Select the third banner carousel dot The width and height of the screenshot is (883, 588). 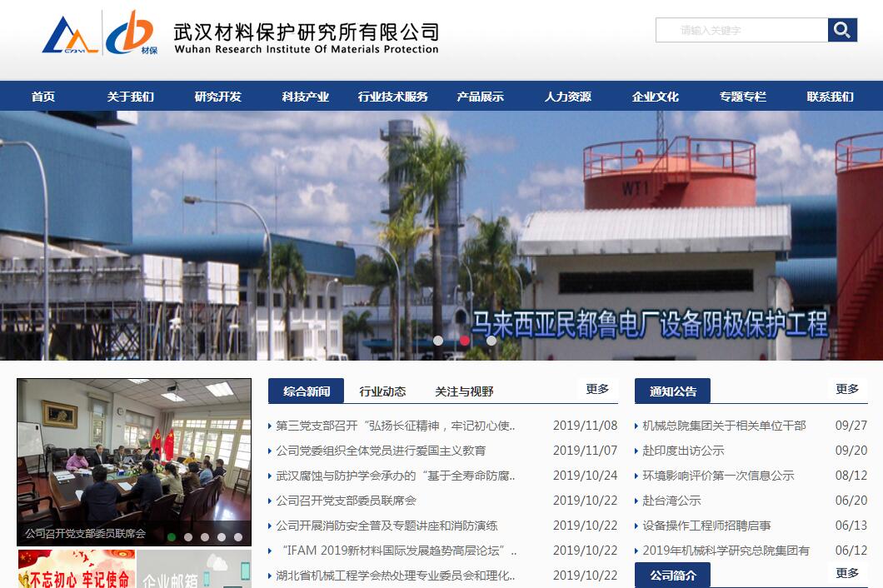[x=491, y=340]
